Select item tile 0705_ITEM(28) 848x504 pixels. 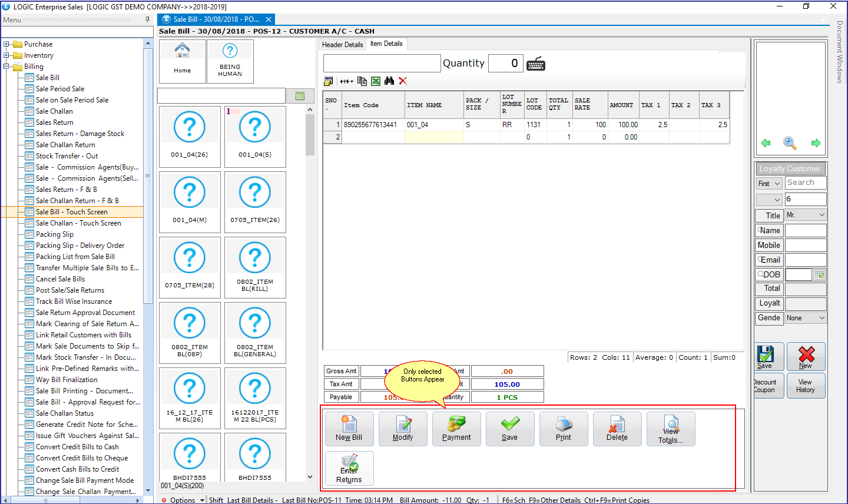tap(190, 267)
